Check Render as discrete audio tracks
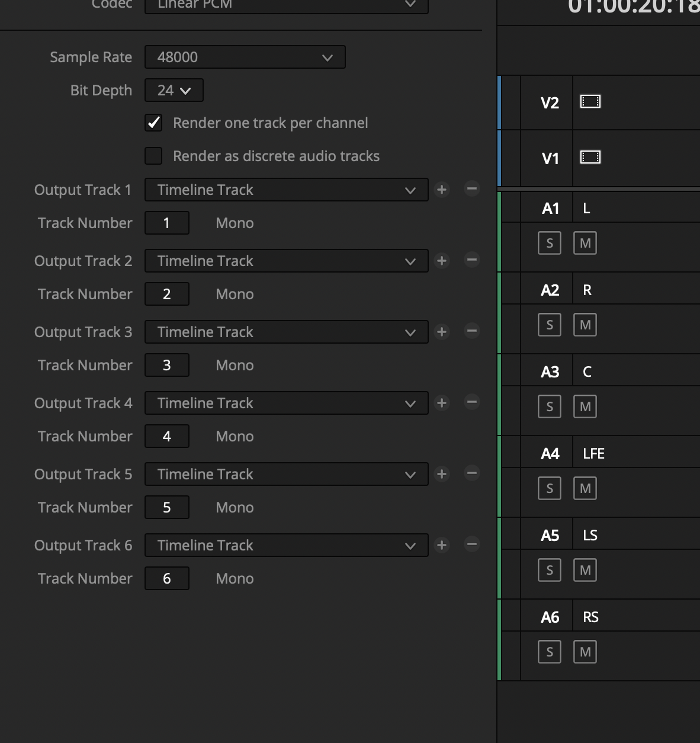This screenshot has height=743, width=700. 153,156
